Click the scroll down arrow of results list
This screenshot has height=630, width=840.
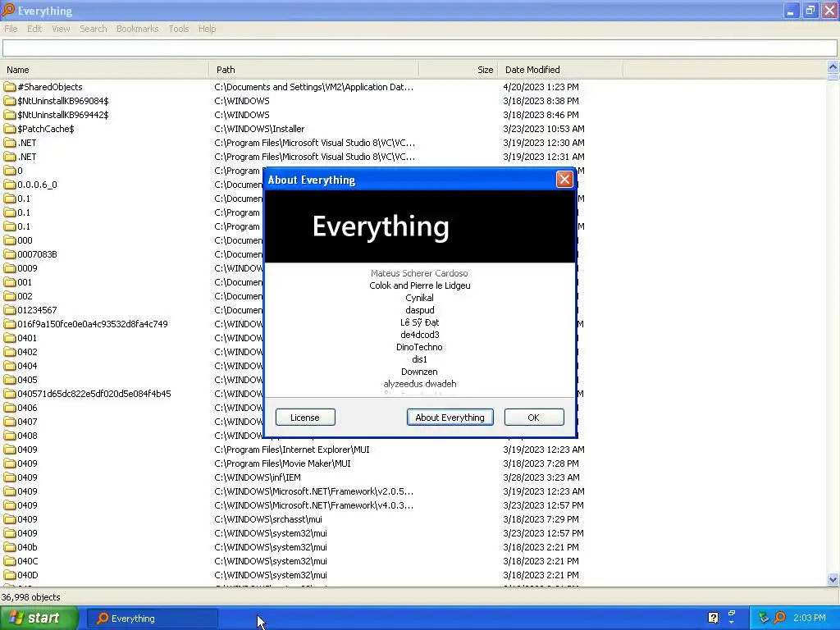(x=833, y=580)
